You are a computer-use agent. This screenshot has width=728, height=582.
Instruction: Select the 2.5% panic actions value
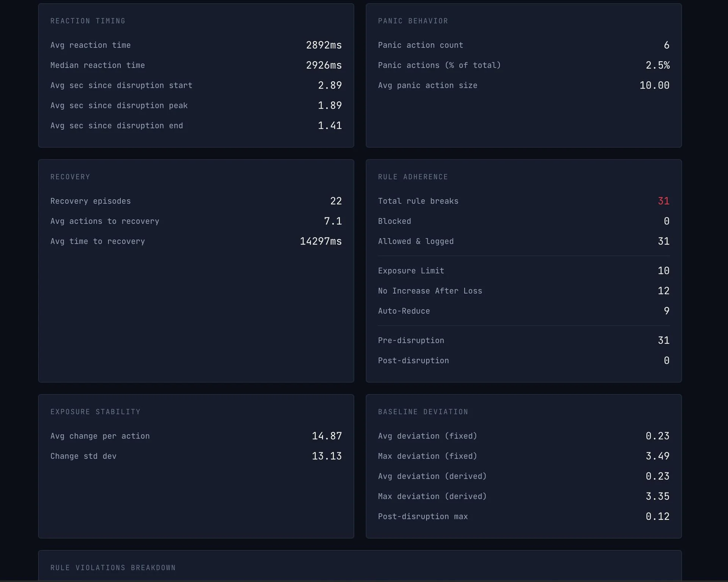point(658,65)
